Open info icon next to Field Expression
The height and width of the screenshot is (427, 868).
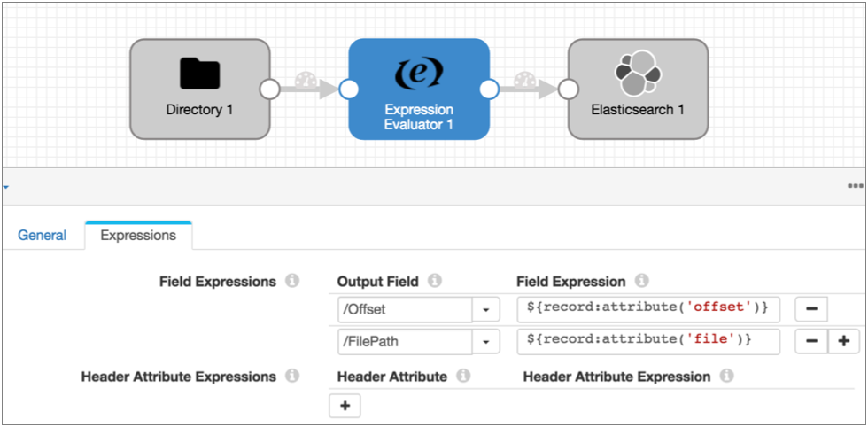642,282
